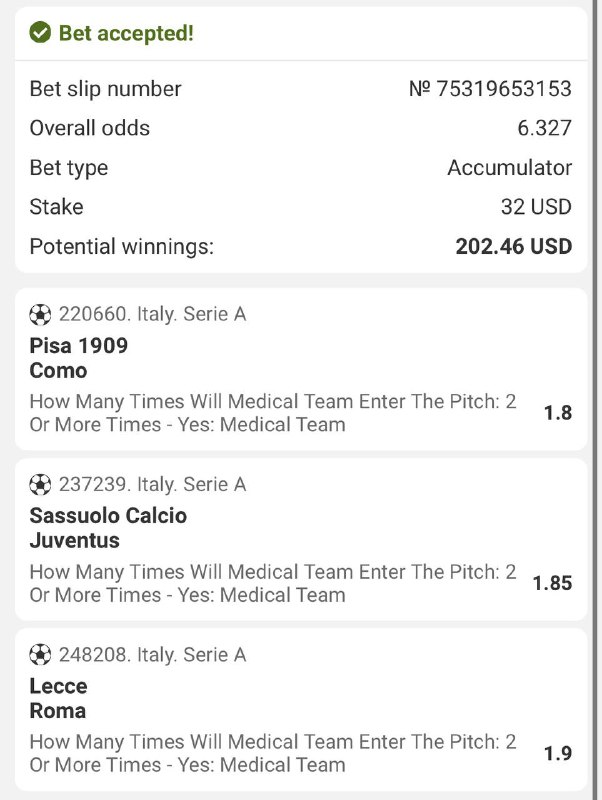Select the bet slip number 75319653153
The image size is (602, 800).
[490, 89]
